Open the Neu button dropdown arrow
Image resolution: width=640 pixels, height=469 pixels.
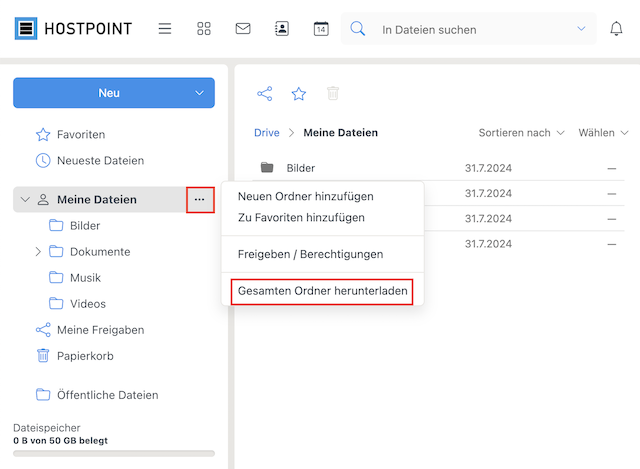click(x=199, y=93)
